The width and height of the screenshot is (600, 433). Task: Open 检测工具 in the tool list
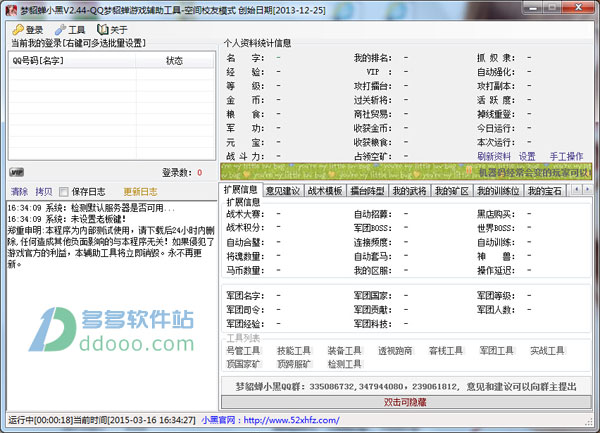click(344, 364)
